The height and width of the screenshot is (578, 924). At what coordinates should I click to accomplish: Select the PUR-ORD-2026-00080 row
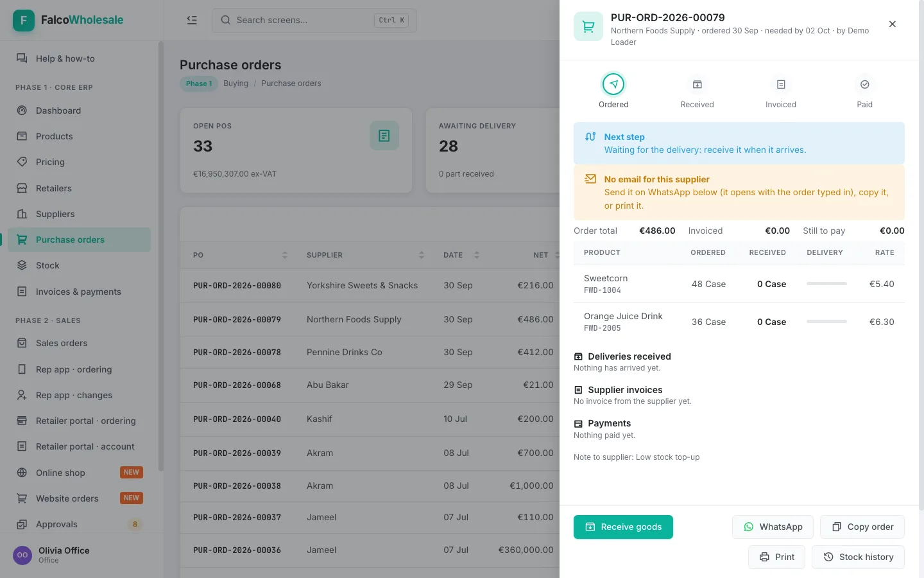pos(370,285)
